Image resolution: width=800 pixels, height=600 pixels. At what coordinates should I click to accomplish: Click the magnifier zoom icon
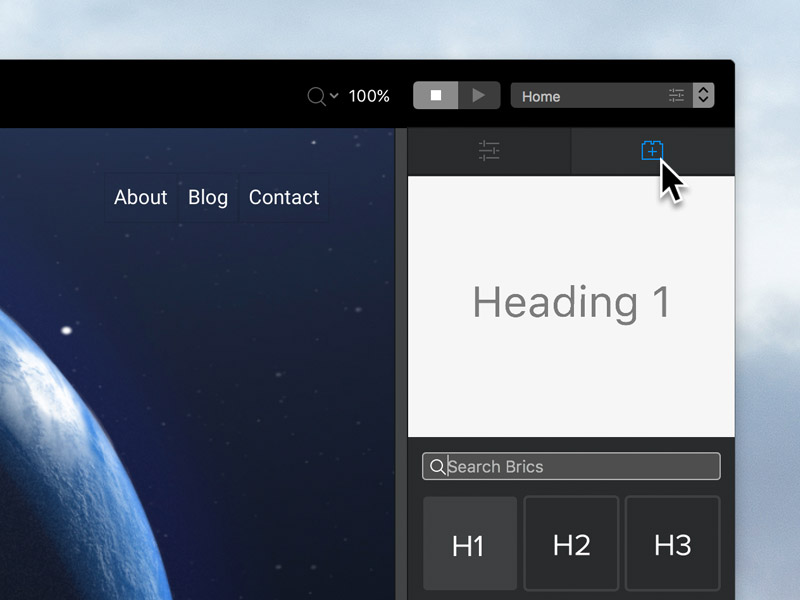316,96
